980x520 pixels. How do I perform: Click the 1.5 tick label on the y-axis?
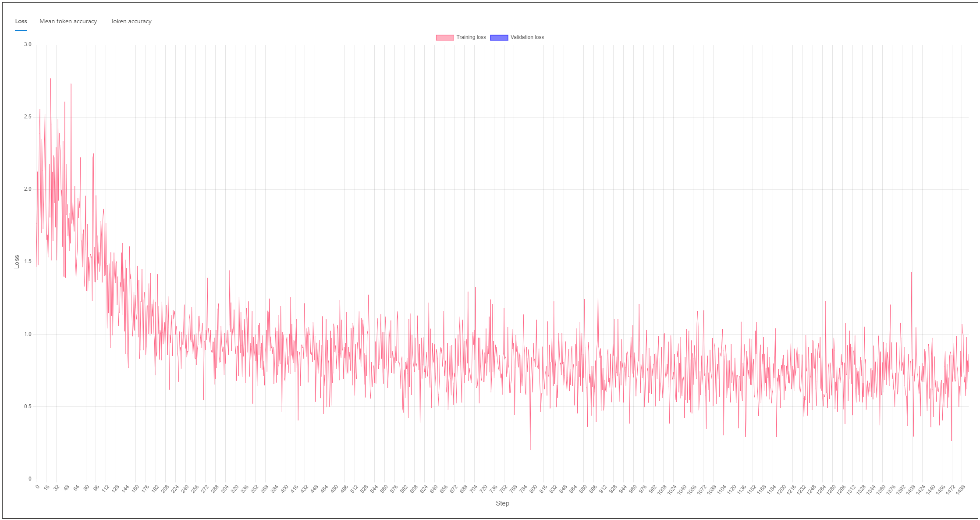[x=28, y=261]
